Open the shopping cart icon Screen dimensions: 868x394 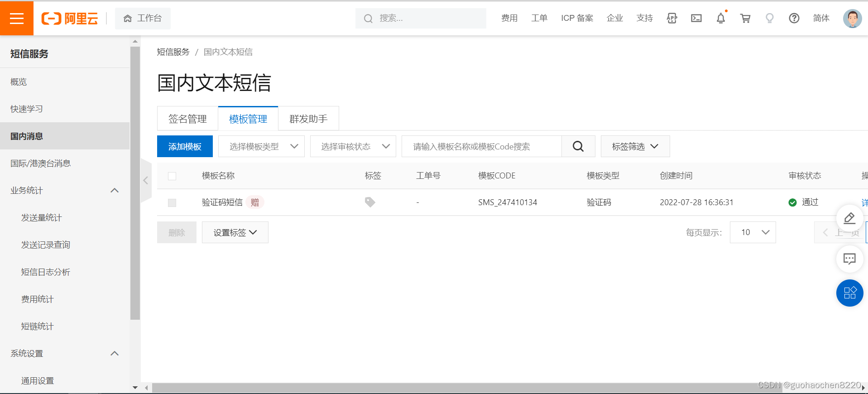(x=745, y=18)
